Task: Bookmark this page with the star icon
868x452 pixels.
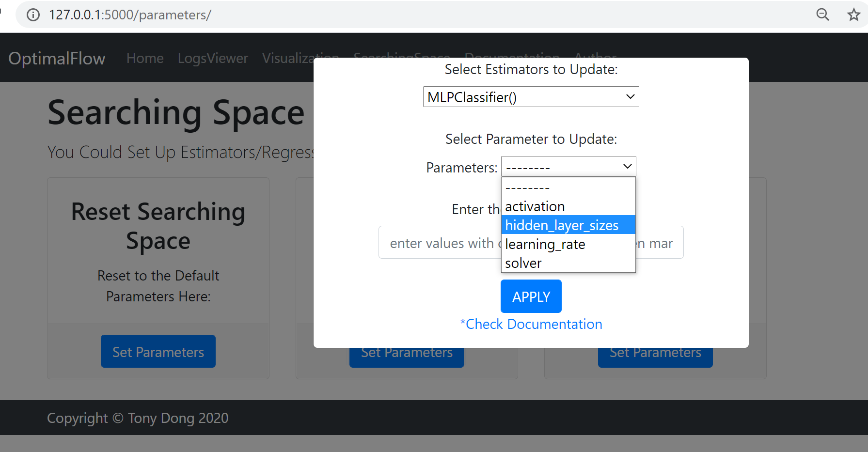Action: 853,15
